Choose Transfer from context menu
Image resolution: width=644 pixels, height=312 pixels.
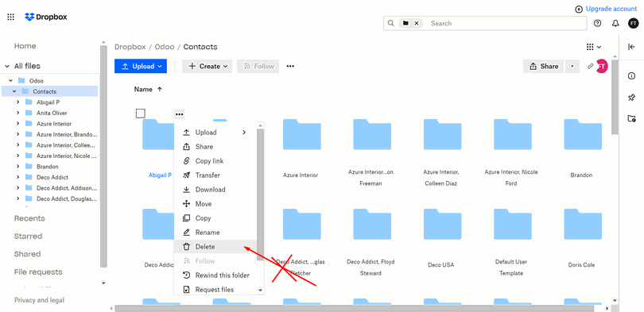tap(215, 175)
